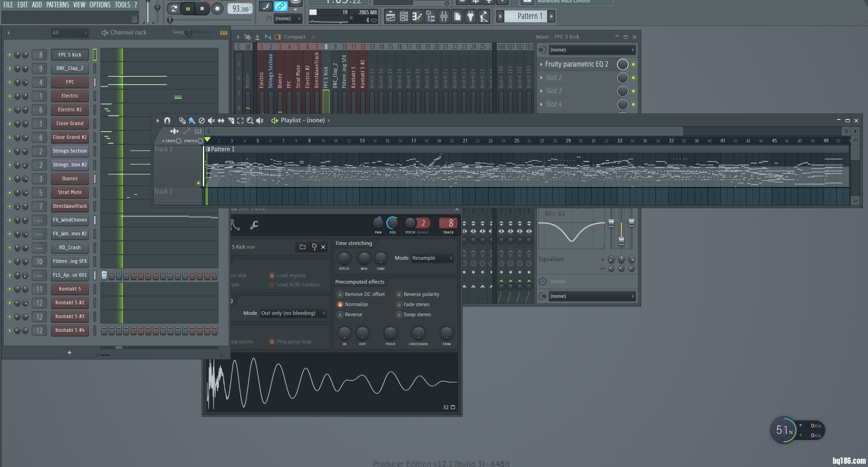Expand the Fruity parametric EQ 2 slot arrow

541,64
